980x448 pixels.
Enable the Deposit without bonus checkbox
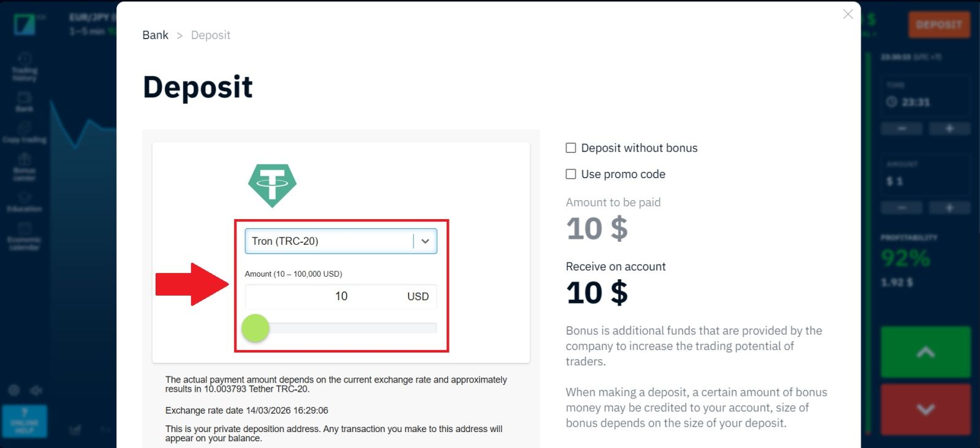point(570,147)
